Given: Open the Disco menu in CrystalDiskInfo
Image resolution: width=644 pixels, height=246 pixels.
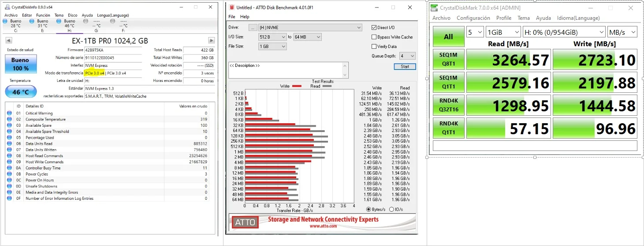Looking at the screenshot, I should click(73, 15).
